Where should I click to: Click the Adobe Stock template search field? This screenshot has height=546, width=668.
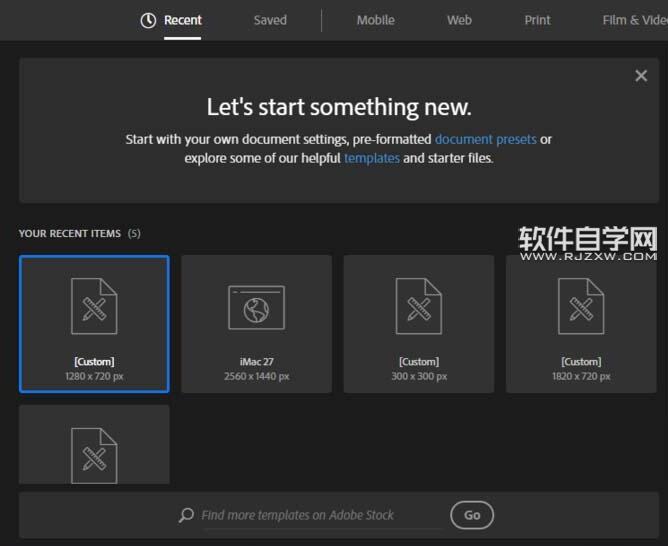click(322, 515)
